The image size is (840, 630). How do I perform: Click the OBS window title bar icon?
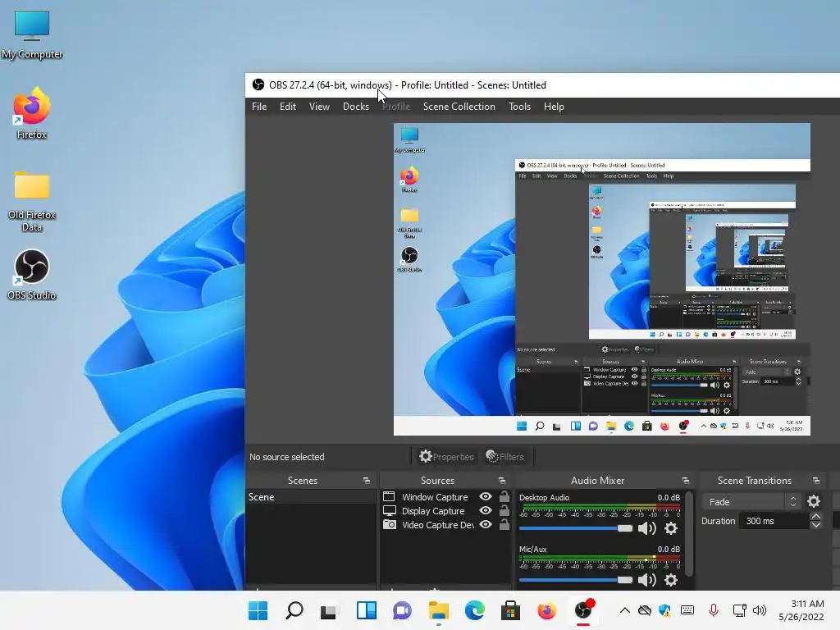[x=258, y=84]
